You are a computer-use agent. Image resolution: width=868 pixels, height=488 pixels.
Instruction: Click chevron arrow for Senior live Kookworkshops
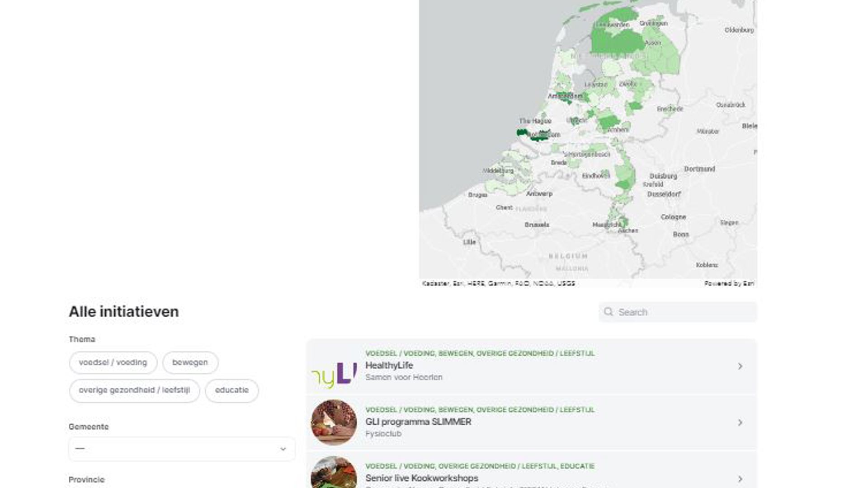click(740, 479)
